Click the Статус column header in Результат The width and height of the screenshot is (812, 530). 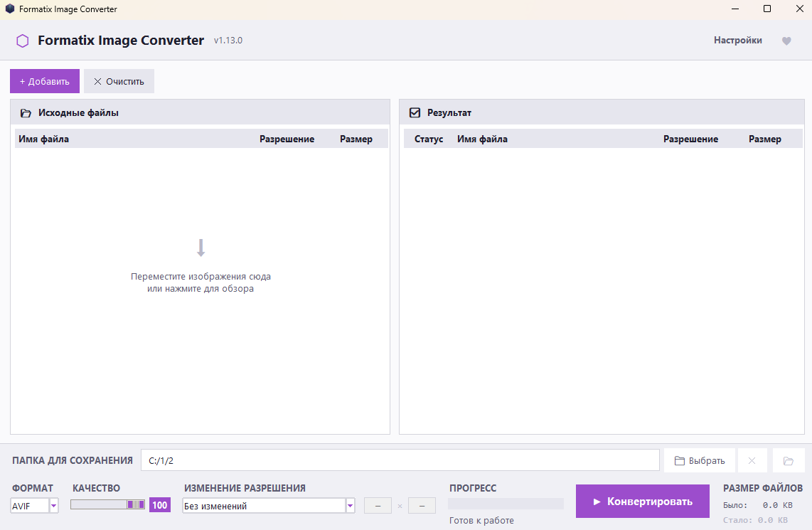tap(429, 139)
